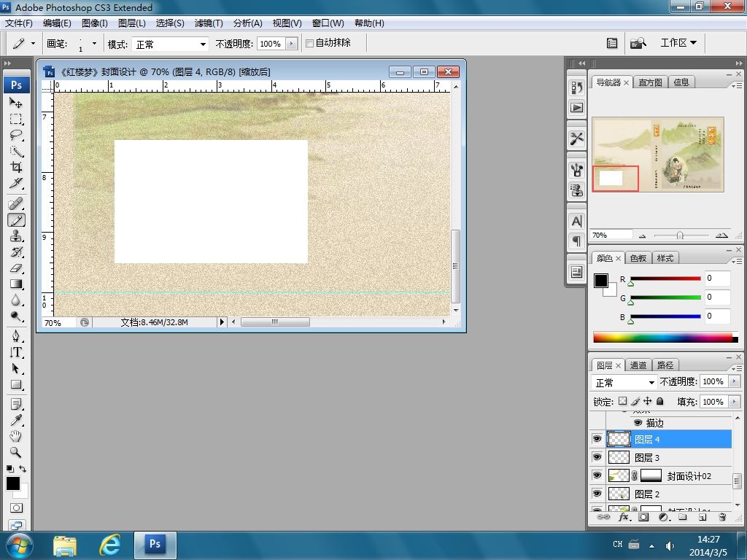The height and width of the screenshot is (560, 747).
Task: Select the Hand tool
Action: [x=16, y=436]
